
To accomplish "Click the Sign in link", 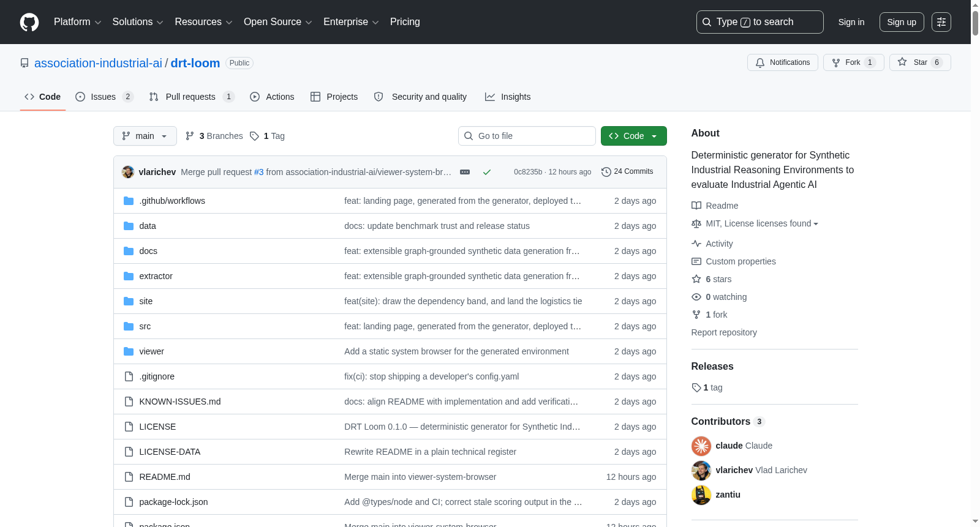I will click(x=851, y=22).
